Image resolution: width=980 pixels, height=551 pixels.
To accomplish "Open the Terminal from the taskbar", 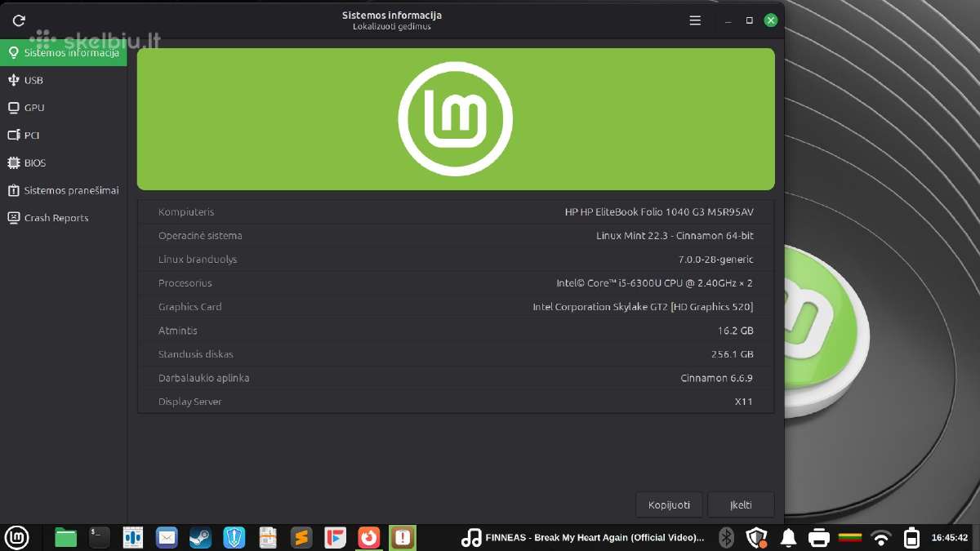I will 100,537.
